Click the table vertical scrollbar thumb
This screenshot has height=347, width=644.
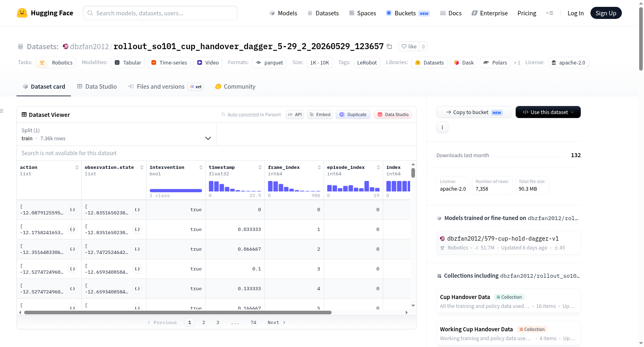coord(413,173)
